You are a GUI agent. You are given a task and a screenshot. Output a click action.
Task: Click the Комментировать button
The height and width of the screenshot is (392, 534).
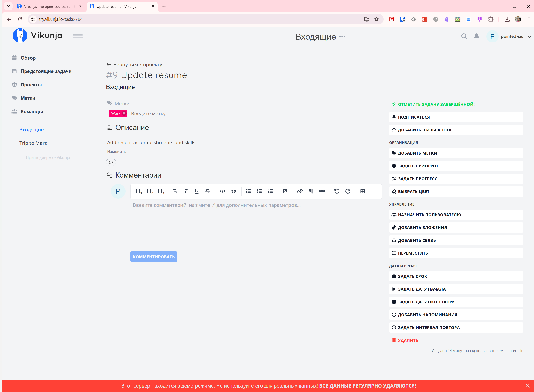(153, 257)
